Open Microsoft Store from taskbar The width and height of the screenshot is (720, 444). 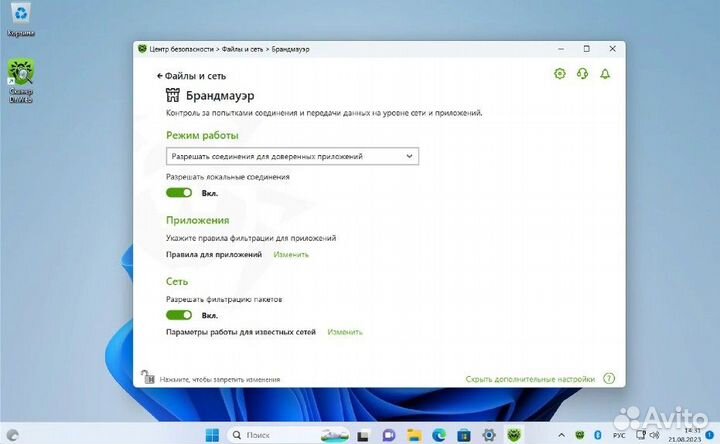coord(464,435)
